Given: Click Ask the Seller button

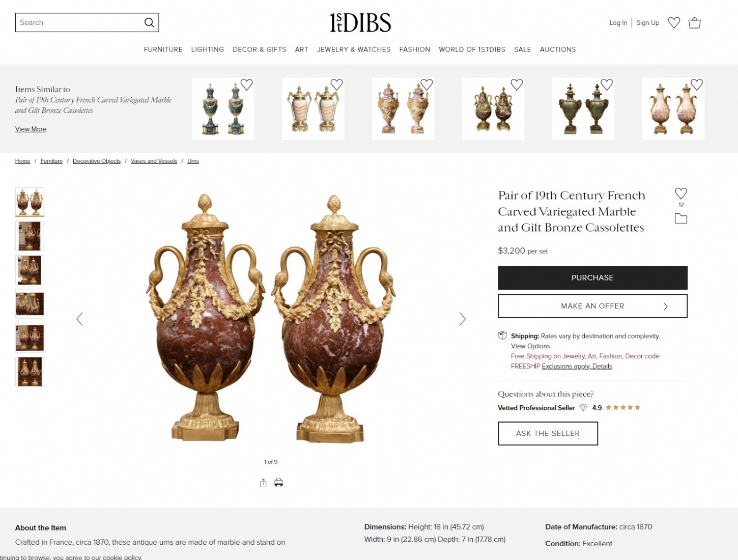Looking at the screenshot, I should pos(548,433).
